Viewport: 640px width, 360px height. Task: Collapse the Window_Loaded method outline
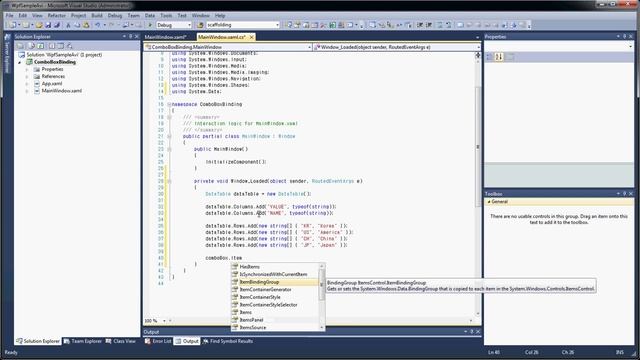pos(169,181)
